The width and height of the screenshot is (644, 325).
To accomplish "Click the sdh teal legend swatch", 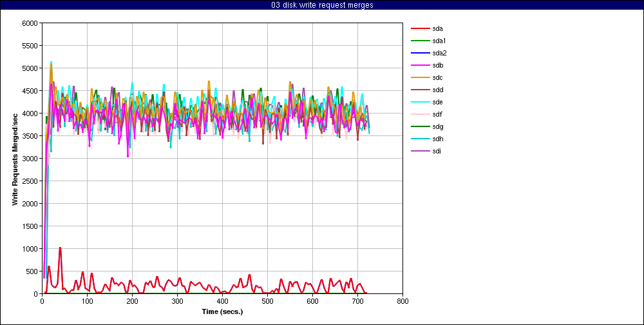I will click(420, 139).
